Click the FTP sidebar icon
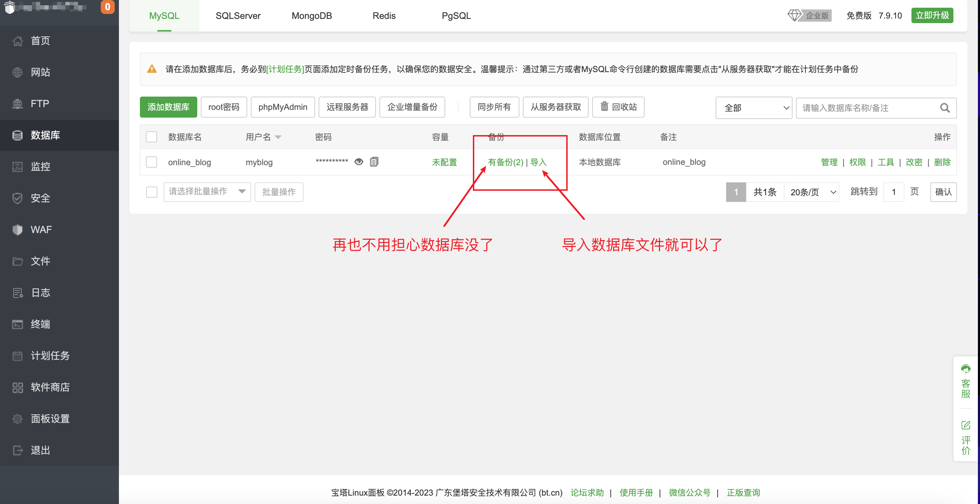Image resolution: width=980 pixels, height=504 pixels. click(17, 104)
